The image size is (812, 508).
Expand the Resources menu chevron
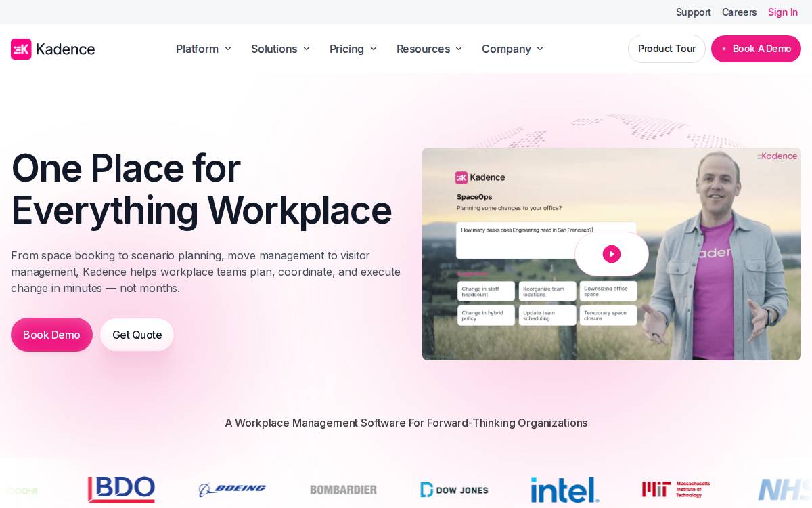pyautogui.click(x=459, y=49)
